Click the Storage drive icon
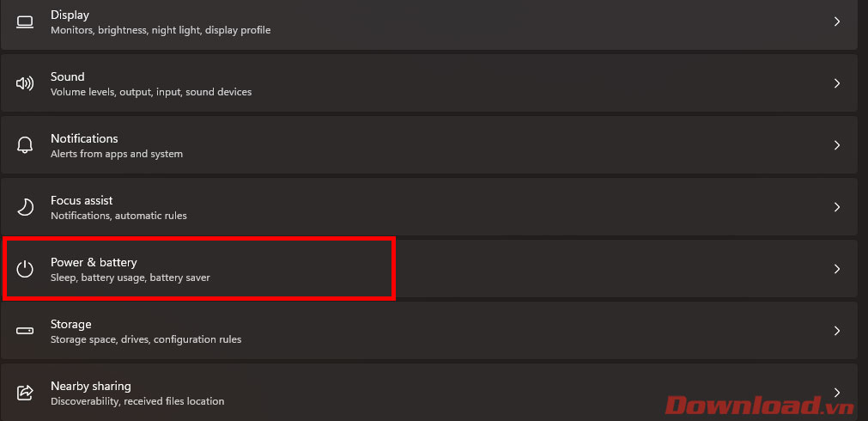This screenshot has width=868, height=421. 25,331
